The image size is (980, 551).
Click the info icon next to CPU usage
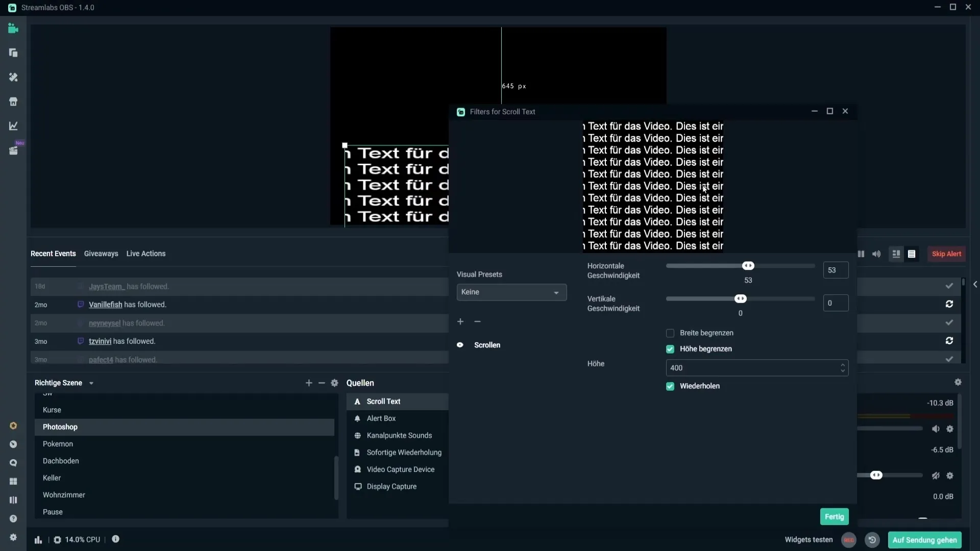coord(116,539)
